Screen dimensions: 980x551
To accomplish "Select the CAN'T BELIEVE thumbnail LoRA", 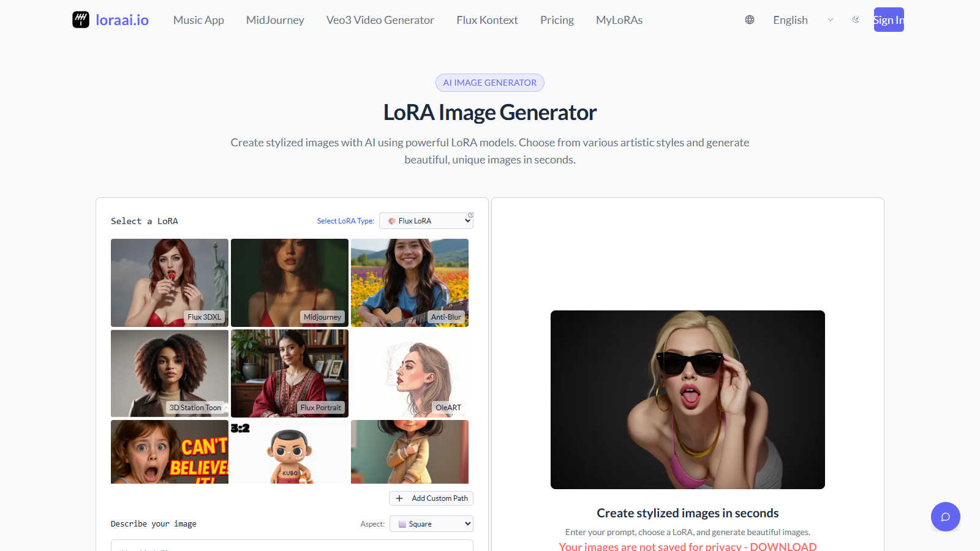I will click(170, 452).
